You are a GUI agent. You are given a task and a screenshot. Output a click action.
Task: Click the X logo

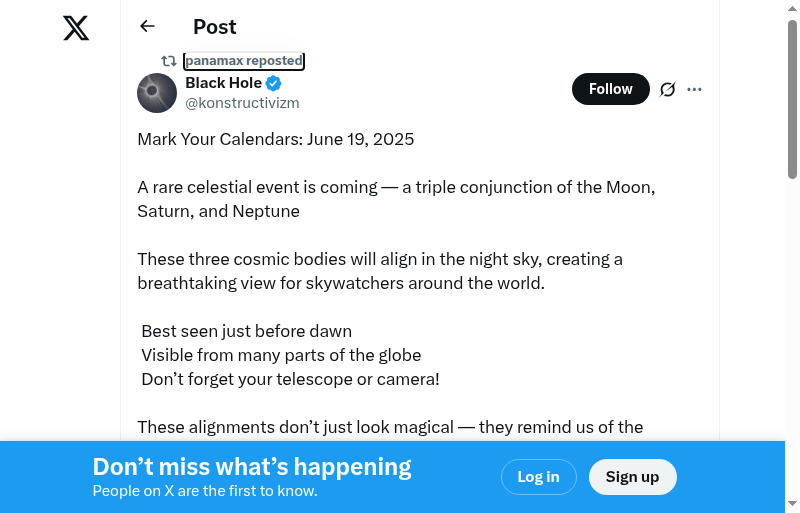(x=76, y=28)
